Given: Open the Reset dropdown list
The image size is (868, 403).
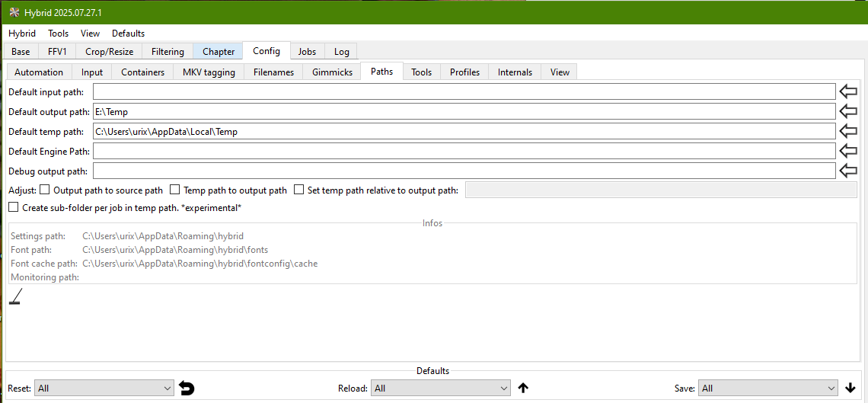Looking at the screenshot, I should 104,389.
